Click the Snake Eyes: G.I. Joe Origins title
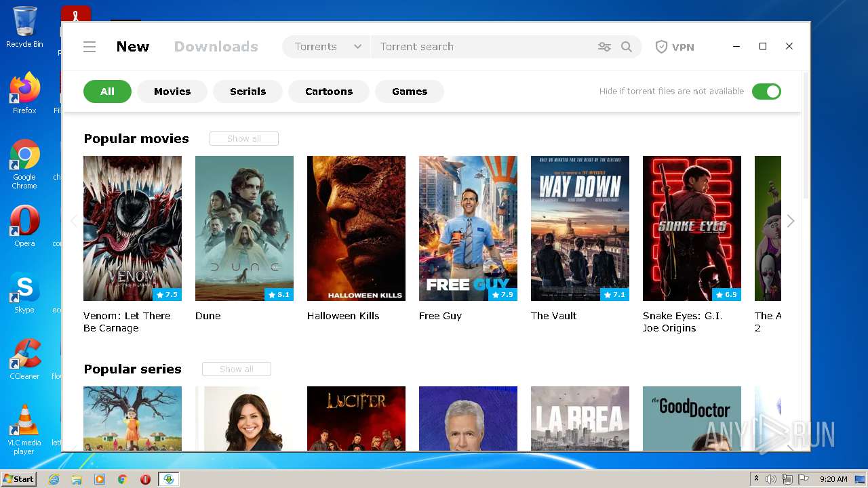Viewport: 868px width, 488px height. 682,322
